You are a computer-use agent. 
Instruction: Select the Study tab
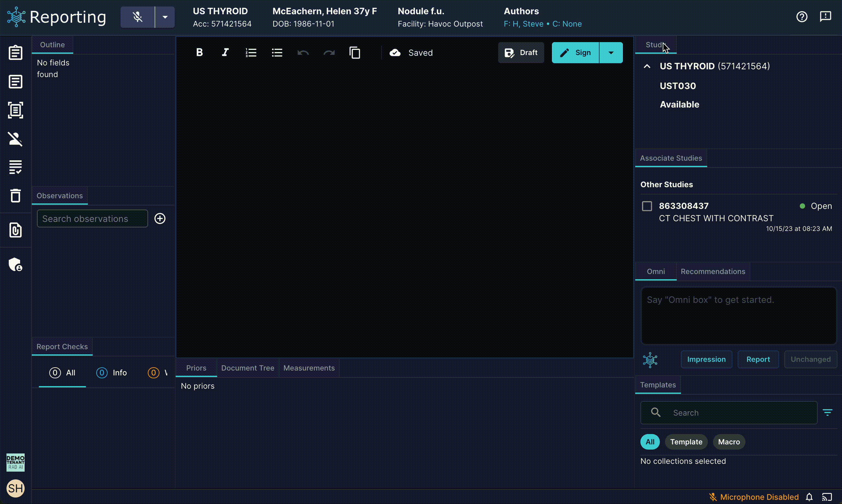click(x=656, y=45)
